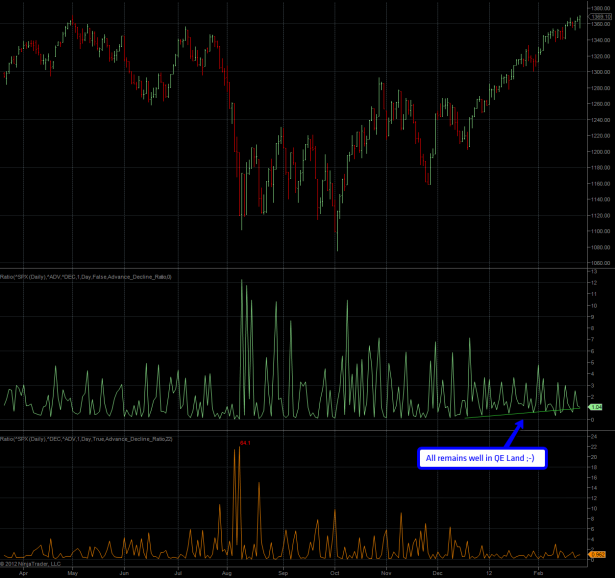
Task: Click the 1200.00 price axis label
Action: point(600,152)
